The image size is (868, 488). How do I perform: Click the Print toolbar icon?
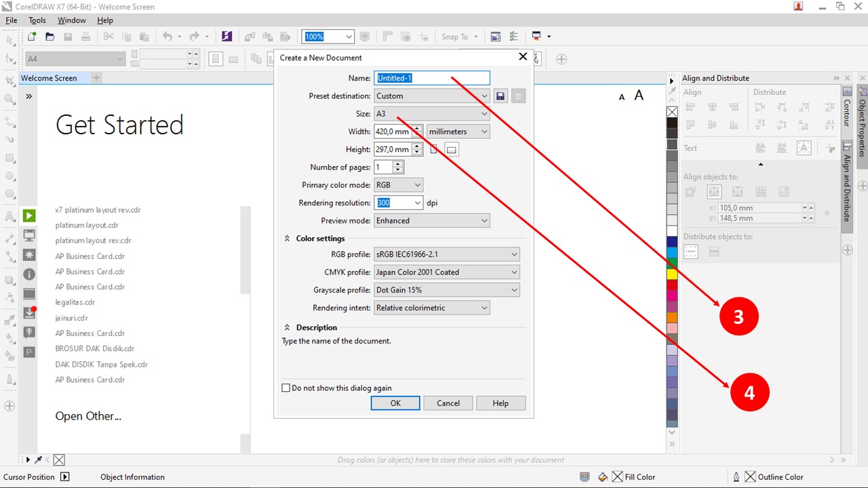pyautogui.click(x=86, y=37)
